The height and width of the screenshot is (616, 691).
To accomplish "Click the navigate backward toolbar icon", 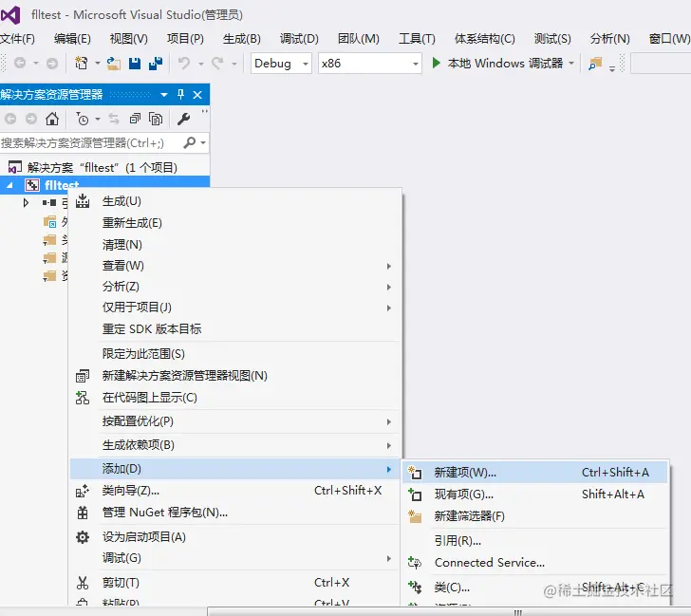I will (20, 63).
